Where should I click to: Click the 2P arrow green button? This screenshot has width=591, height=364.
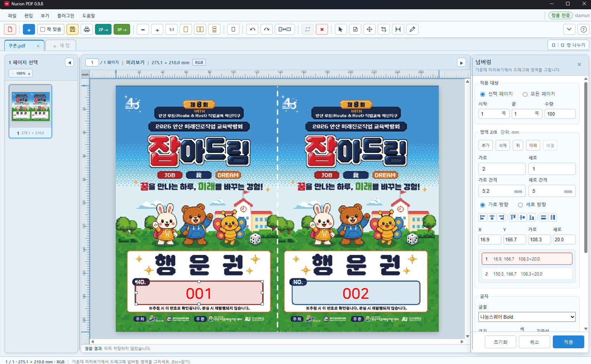point(103,29)
